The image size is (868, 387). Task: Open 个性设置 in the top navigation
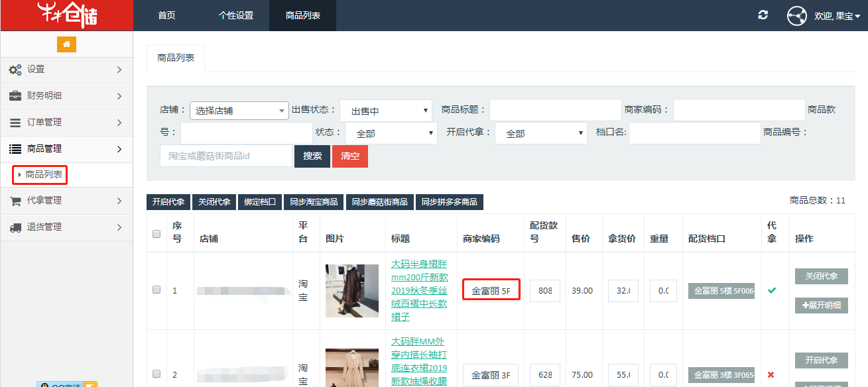236,15
